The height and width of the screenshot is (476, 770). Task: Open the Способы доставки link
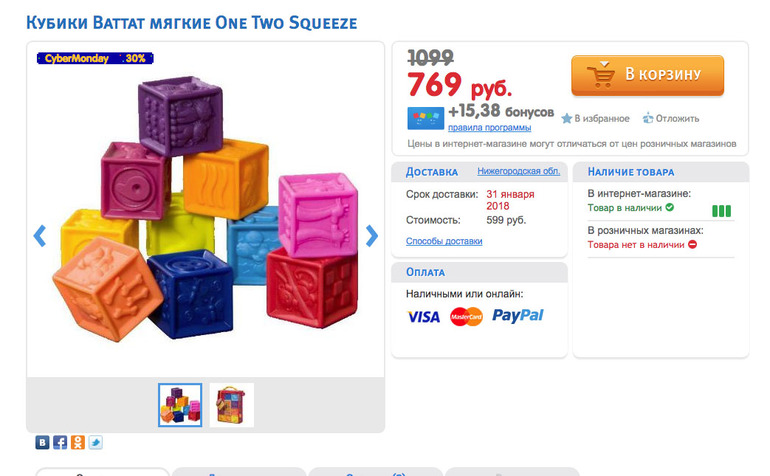click(444, 241)
